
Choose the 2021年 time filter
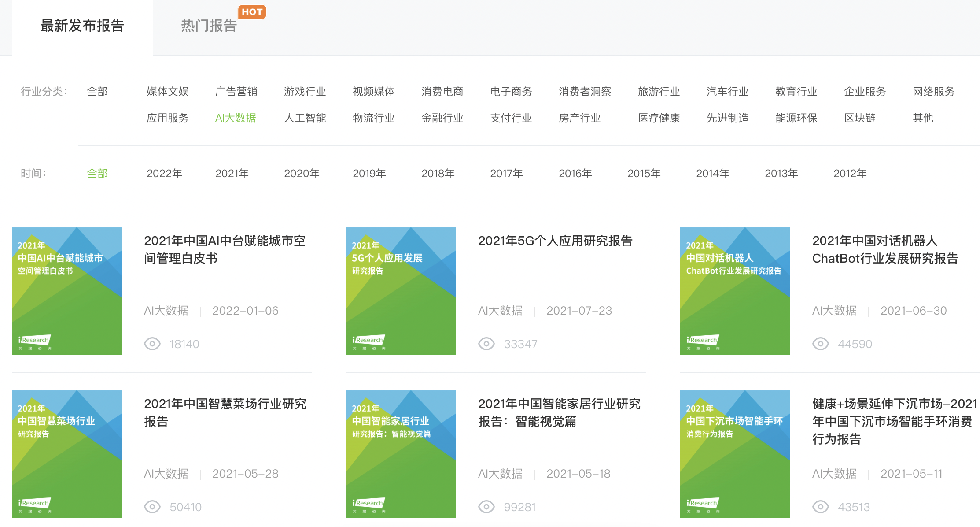pyautogui.click(x=232, y=174)
